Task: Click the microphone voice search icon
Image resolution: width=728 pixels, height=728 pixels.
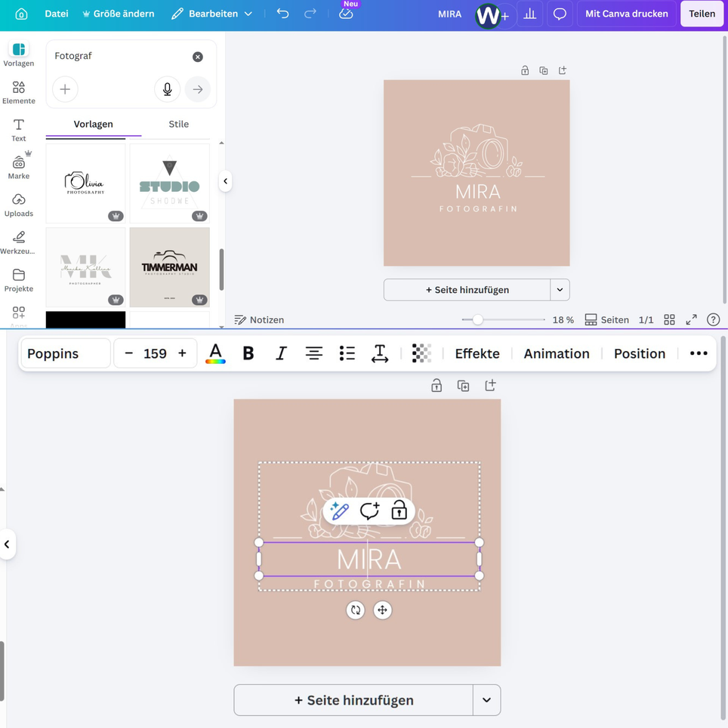Action: (167, 89)
